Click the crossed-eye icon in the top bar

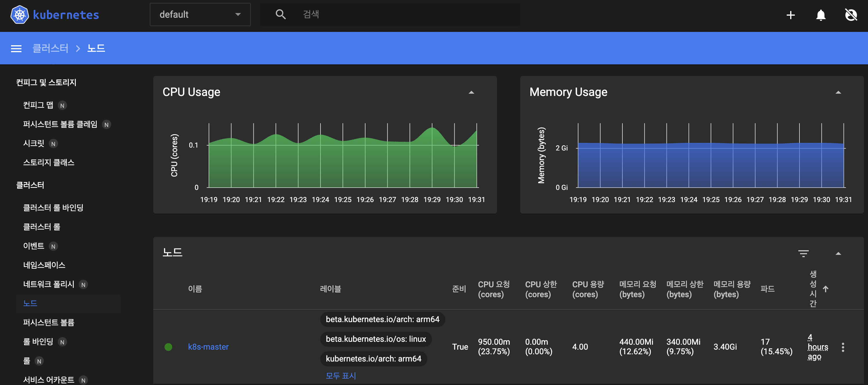point(851,15)
